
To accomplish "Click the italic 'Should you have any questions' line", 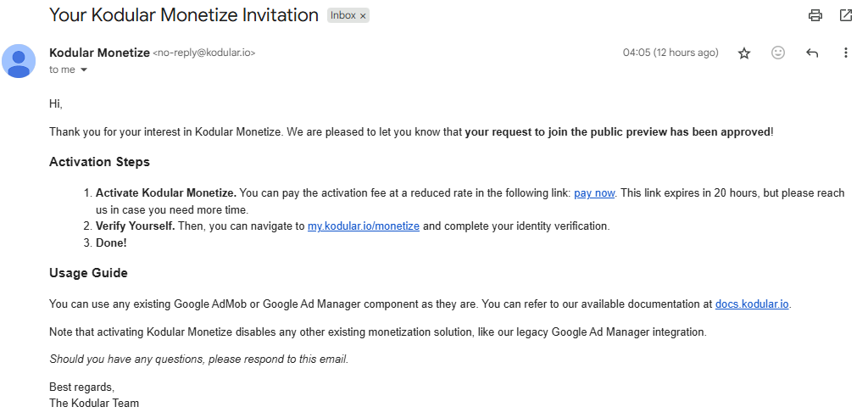I will tap(198, 359).
